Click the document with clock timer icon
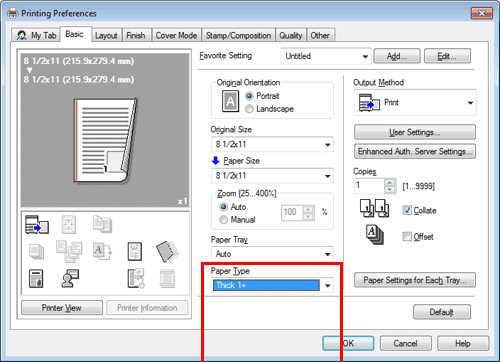This screenshot has height=362, width=500. [136, 279]
